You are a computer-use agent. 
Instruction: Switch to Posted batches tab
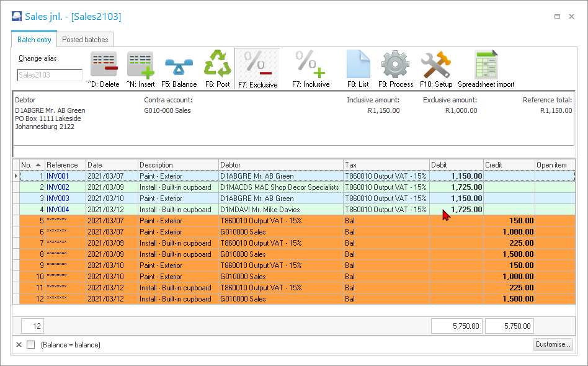click(85, 40)
